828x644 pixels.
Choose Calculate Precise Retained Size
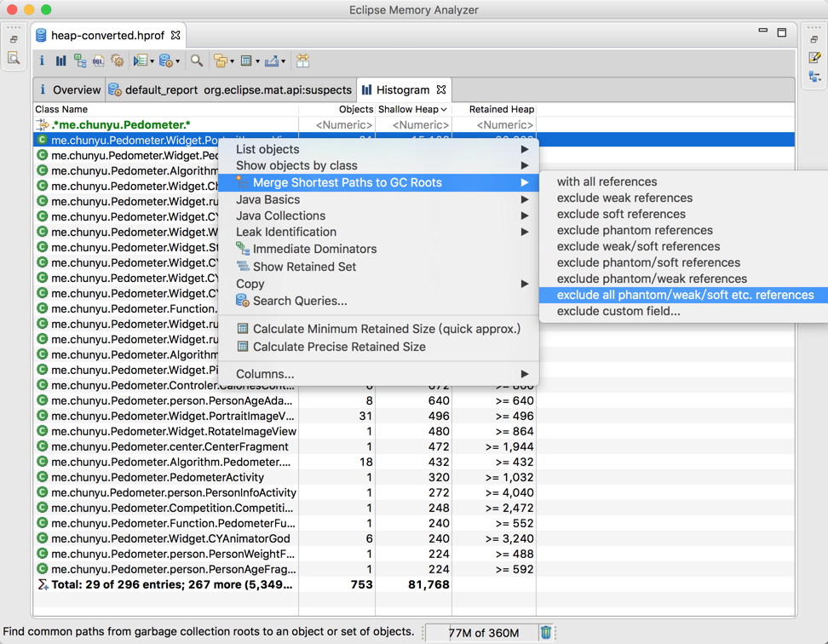point(378,347)
